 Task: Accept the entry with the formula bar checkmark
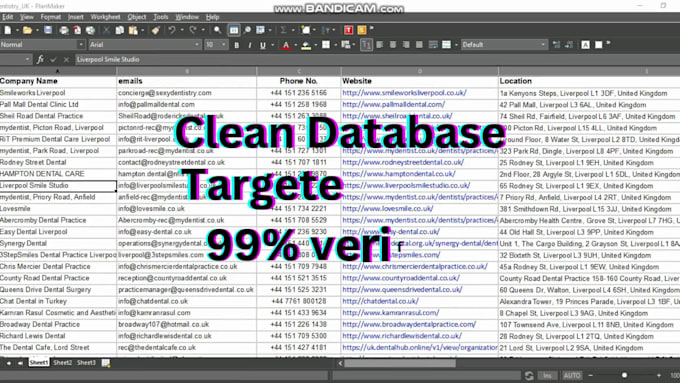tap(53, 59)
